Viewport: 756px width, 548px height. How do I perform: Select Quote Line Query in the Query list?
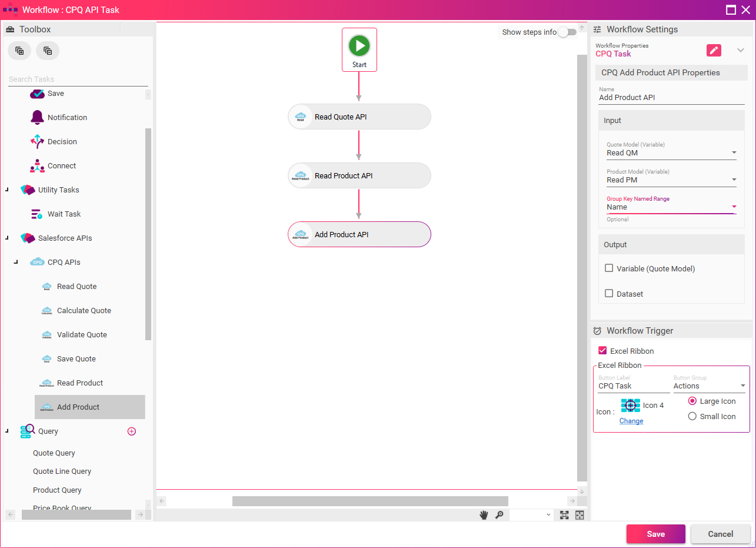pos(62,471)
